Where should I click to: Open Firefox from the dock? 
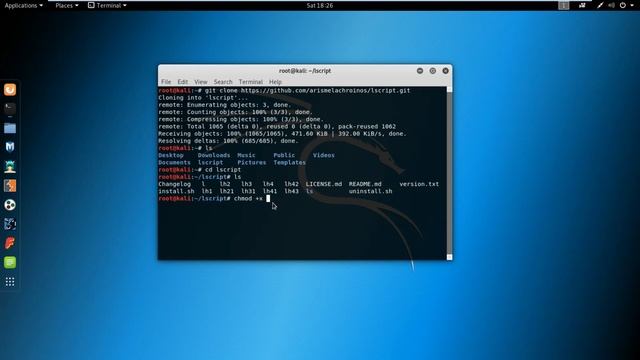tap(10, 89)
